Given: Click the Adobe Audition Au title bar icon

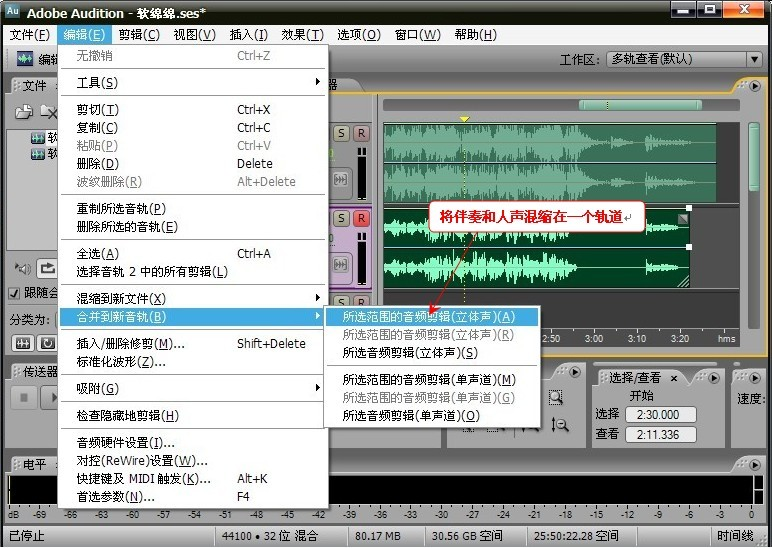Looking at the screenshot, I should click(13, 10).
